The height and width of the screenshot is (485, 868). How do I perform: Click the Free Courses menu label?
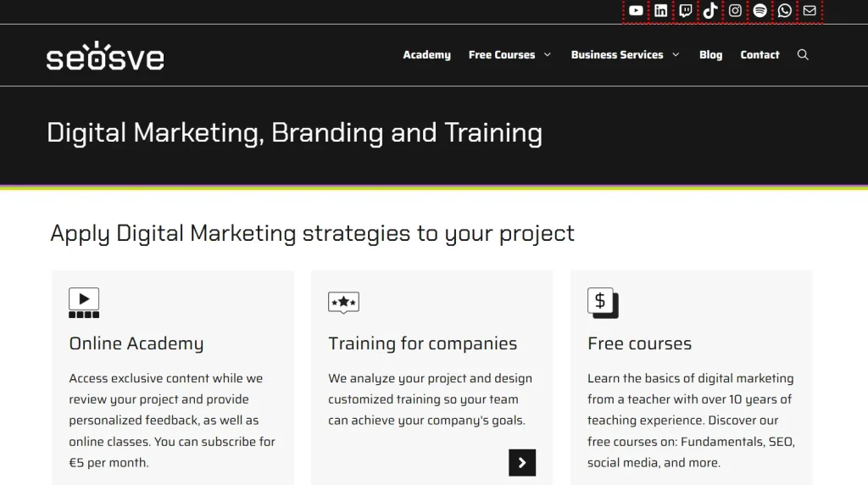502,55
